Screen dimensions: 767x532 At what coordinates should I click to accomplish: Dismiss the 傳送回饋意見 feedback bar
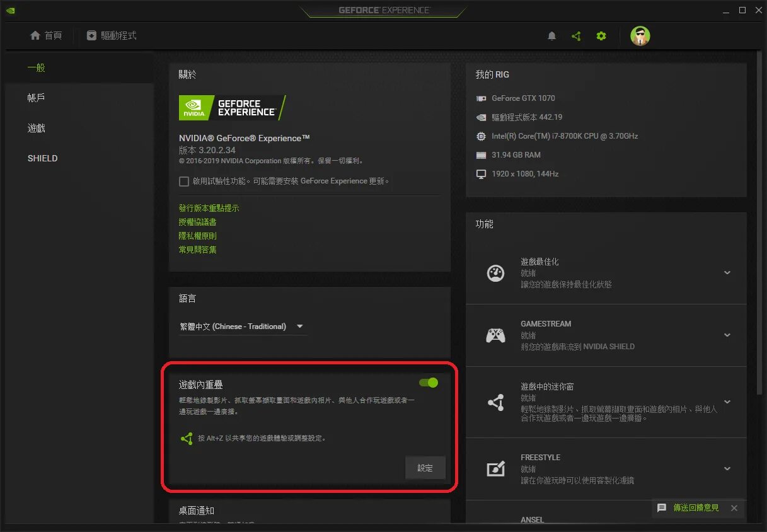click(734, 508)
